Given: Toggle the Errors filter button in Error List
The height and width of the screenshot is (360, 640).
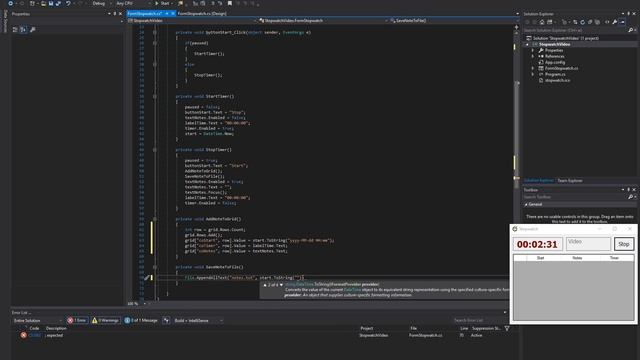Looking at the screenshot, I should click(x=77, y=320).
